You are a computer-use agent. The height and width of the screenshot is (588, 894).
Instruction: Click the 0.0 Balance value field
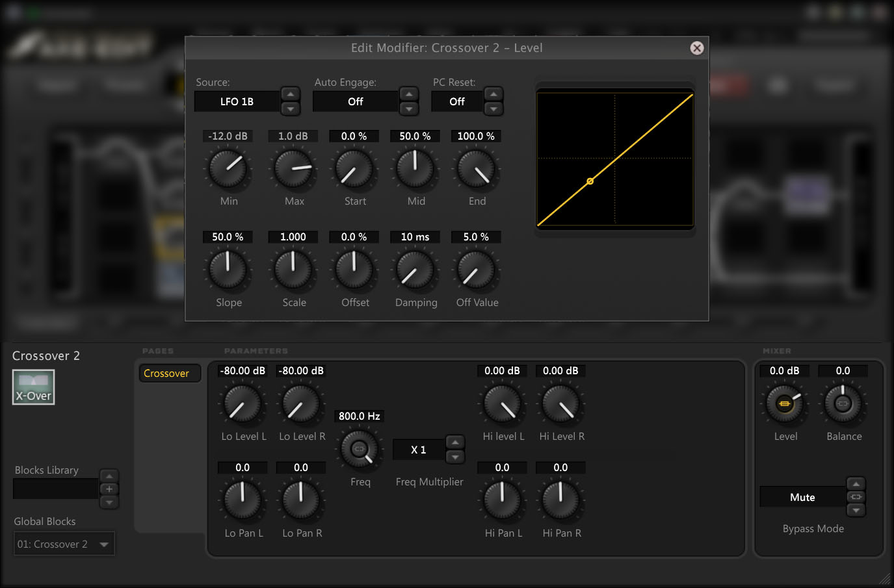tap(843, 371)
